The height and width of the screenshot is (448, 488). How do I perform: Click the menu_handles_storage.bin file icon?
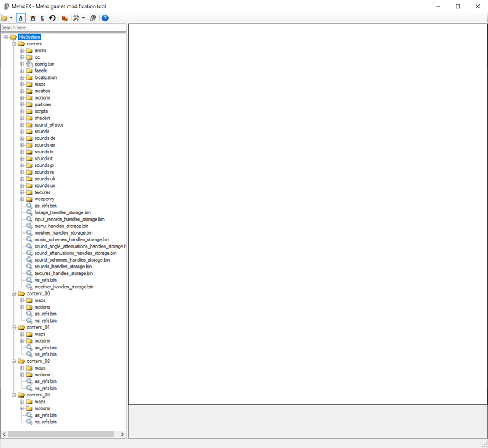[x=29, y=226]
